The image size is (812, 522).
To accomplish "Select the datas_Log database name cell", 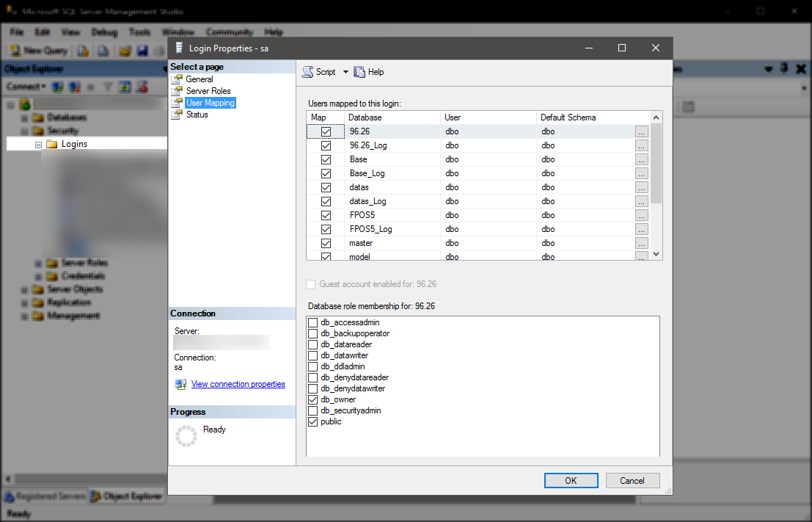I will pos(392,201).
